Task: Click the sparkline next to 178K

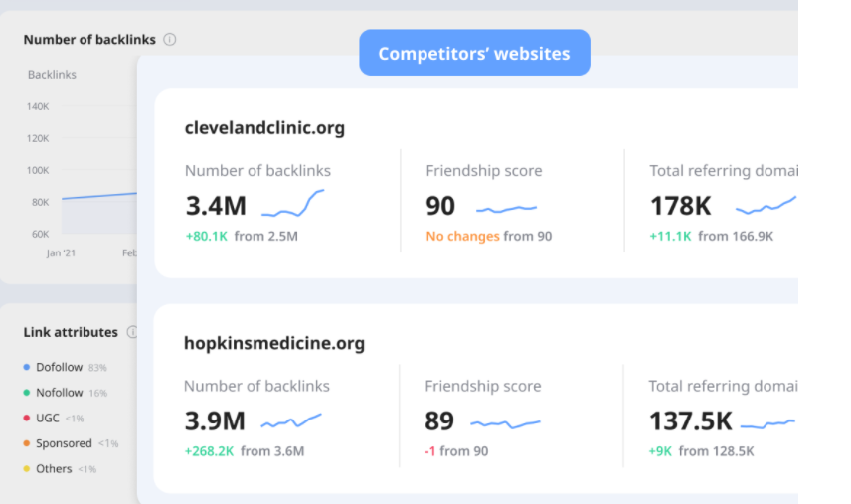Action: click(766, 205)
